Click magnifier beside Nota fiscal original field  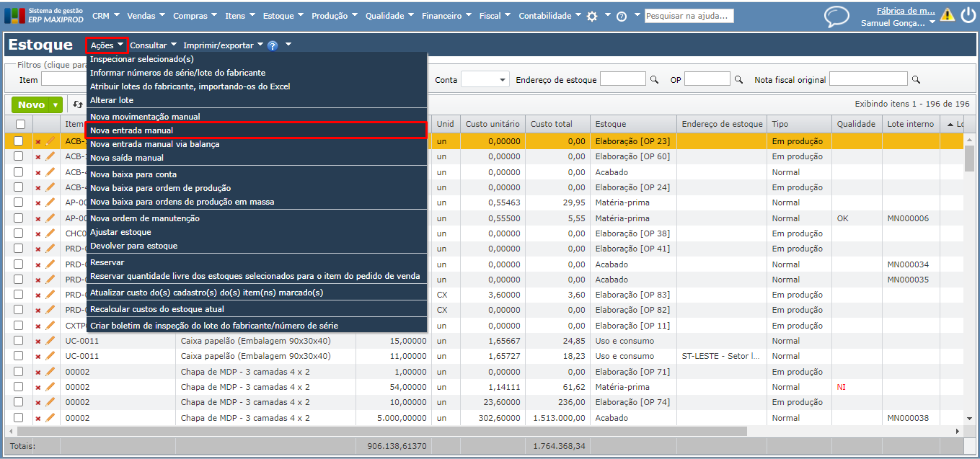coord(916,79)
